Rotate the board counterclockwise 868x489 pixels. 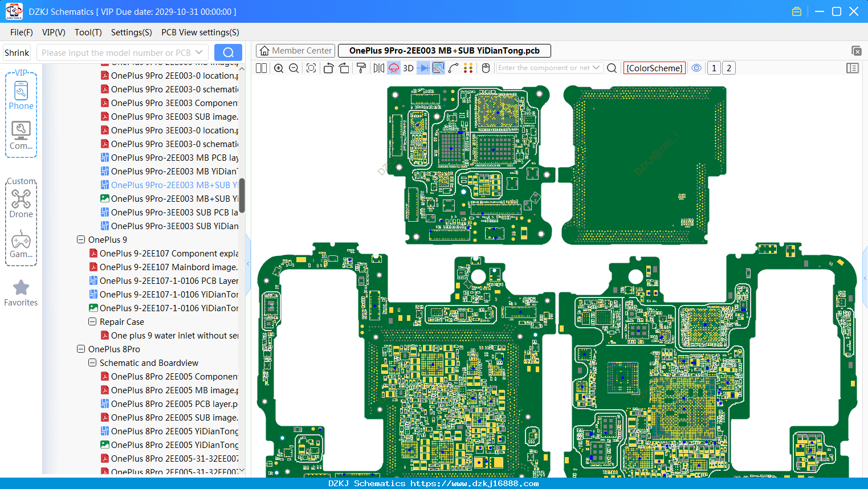[x=328, y=68]
